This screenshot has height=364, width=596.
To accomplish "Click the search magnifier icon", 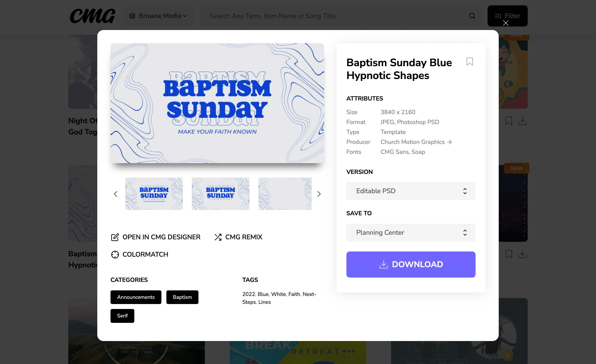I will 472,16.
